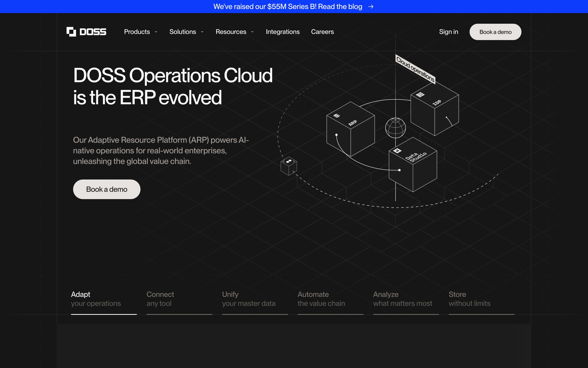
Task: Open the Careers page
Action: tap(322, 32)
